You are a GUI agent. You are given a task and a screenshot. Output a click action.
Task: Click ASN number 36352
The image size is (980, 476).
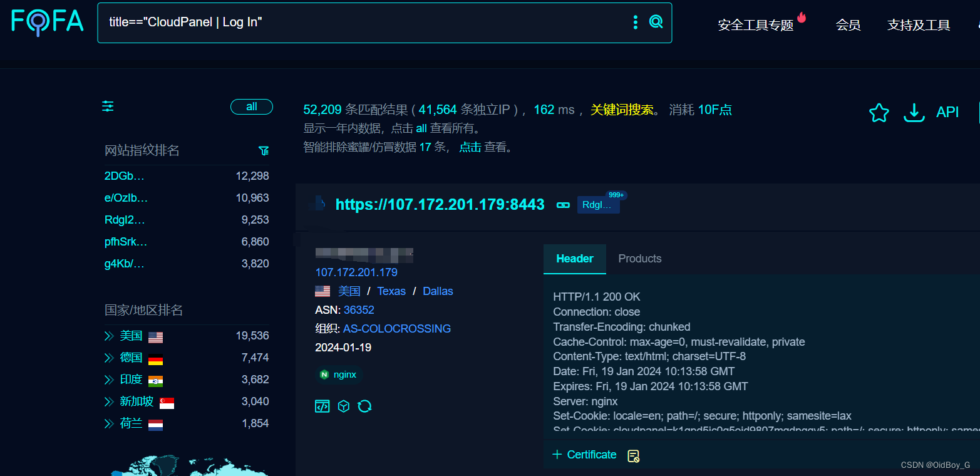[x=359, y=310]
